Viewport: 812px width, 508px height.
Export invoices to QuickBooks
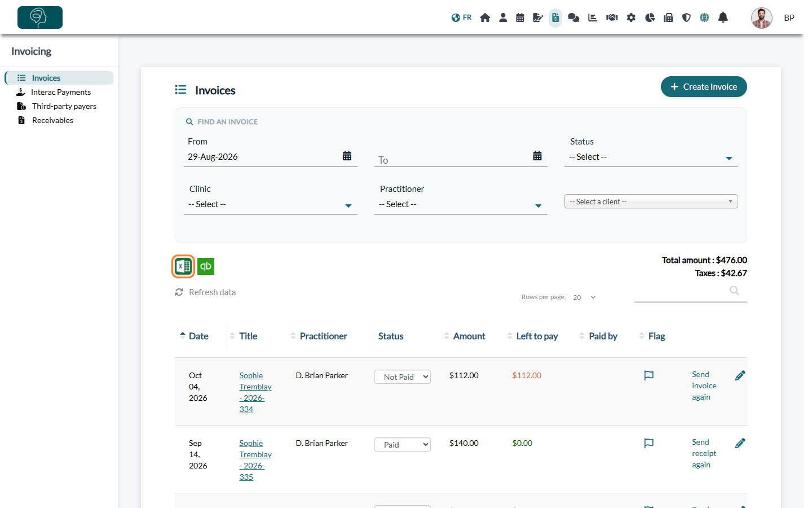coord(206,266)
